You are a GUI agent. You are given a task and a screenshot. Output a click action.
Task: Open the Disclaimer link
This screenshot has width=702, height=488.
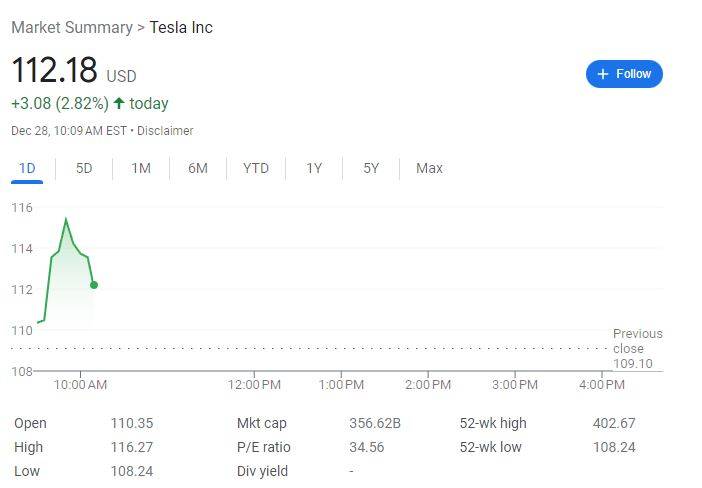coord(165,131)
